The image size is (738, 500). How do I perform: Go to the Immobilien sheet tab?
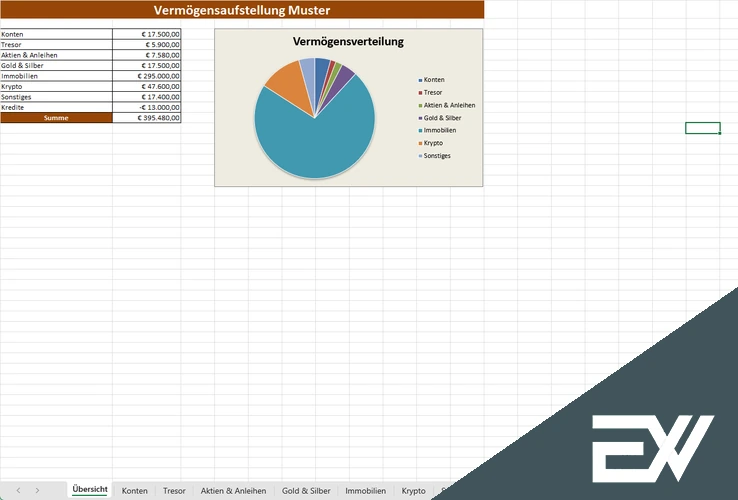point(366,491)
